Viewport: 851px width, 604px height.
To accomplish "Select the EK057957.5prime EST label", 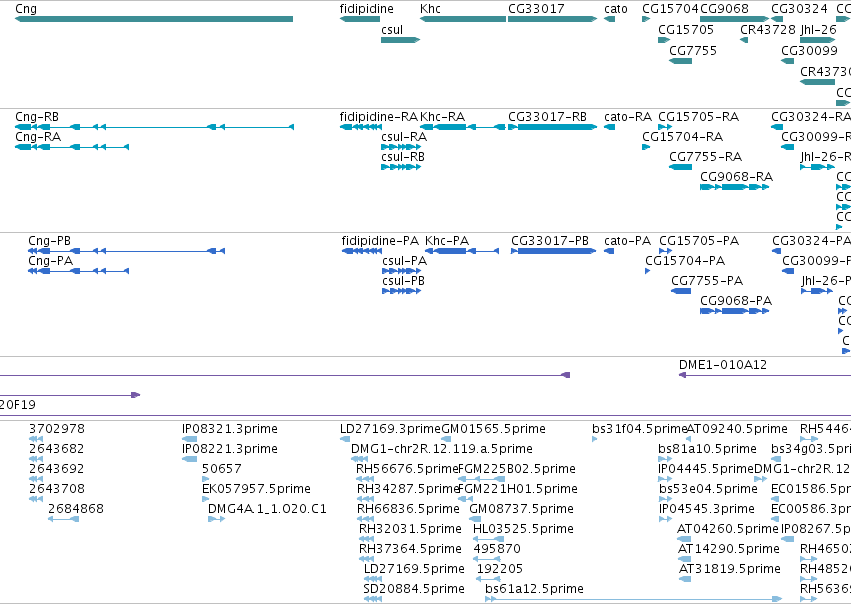I will coord(256,489).
